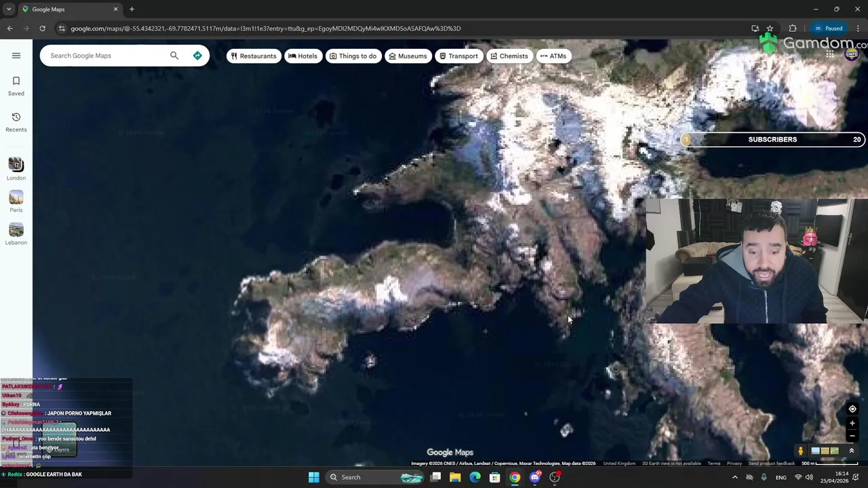
Task: Open the volume speaker tray icon
Action: click(x=809, y=477)
